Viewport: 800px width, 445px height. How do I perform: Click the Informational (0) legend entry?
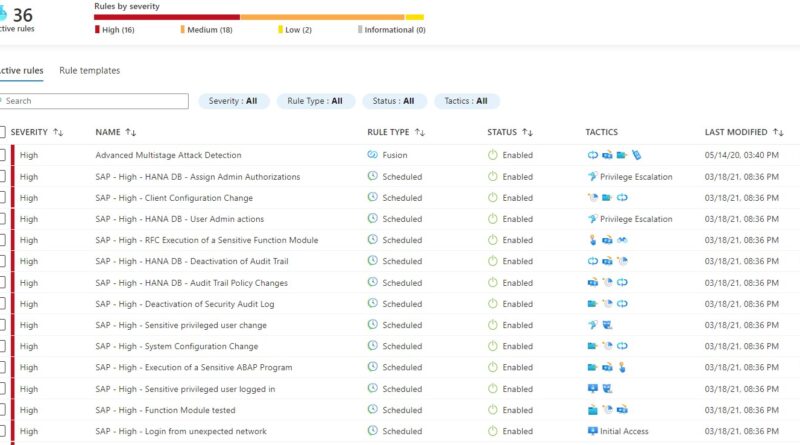(392, 30)
